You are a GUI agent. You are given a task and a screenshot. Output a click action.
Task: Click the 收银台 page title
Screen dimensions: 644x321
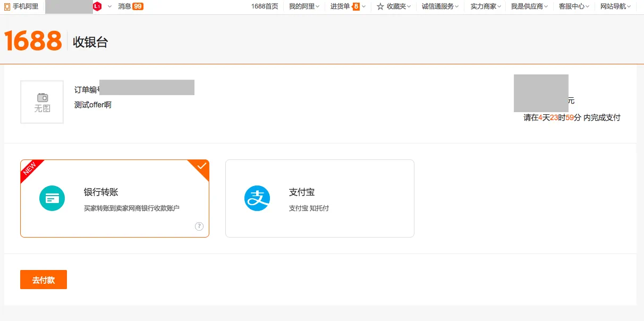[90, 43]
